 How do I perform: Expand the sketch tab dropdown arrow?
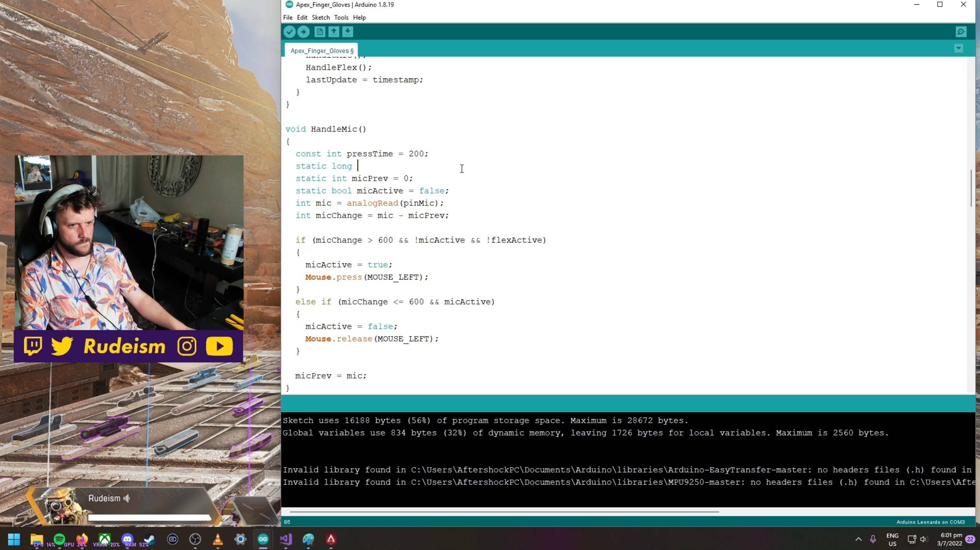coord(958,48)
